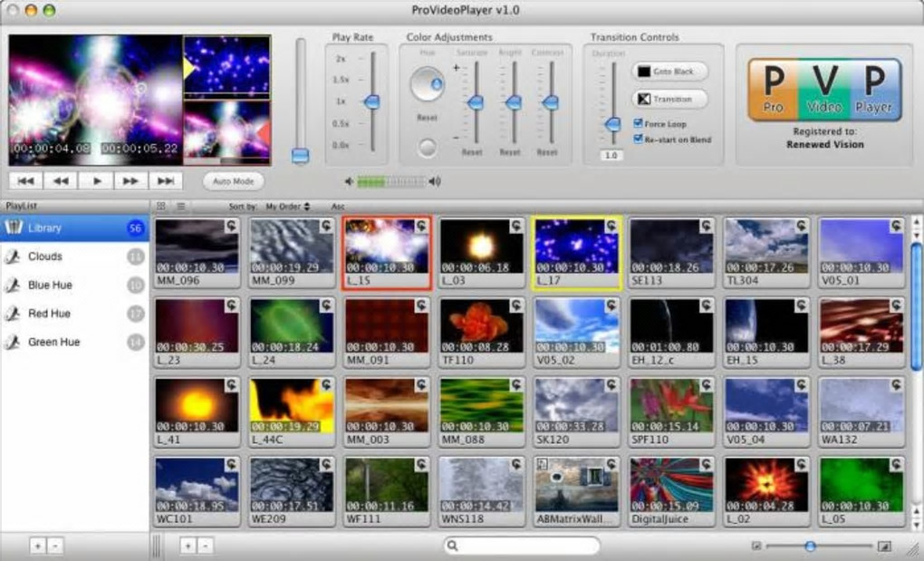
Task: Enable Auto Mode
Action: click(233, 181)
